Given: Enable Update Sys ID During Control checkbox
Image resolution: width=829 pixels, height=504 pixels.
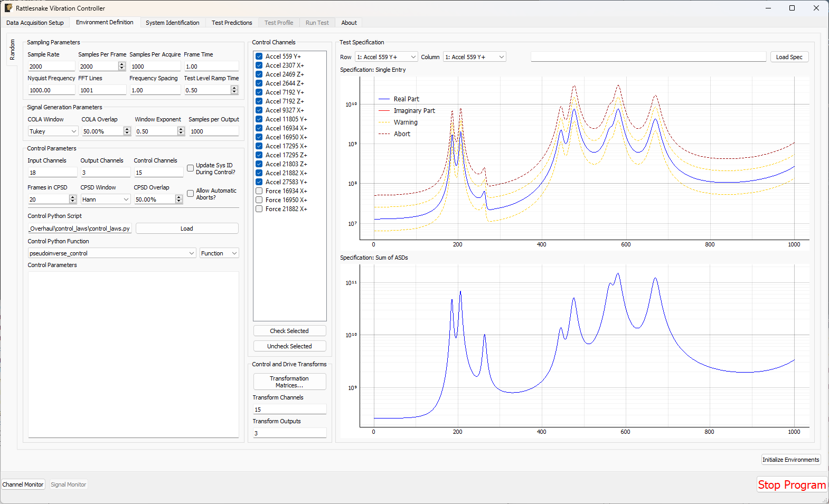Looking at the screenshot, I should 191,168.
